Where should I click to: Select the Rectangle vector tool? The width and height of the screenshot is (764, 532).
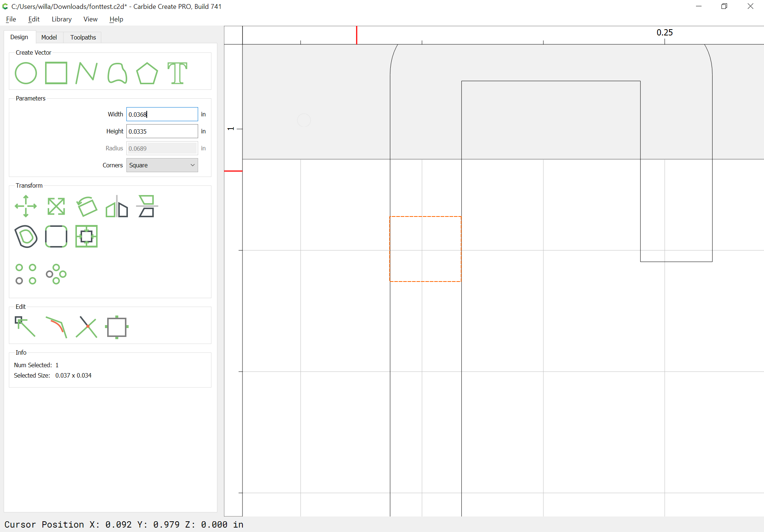coord(56,73)
